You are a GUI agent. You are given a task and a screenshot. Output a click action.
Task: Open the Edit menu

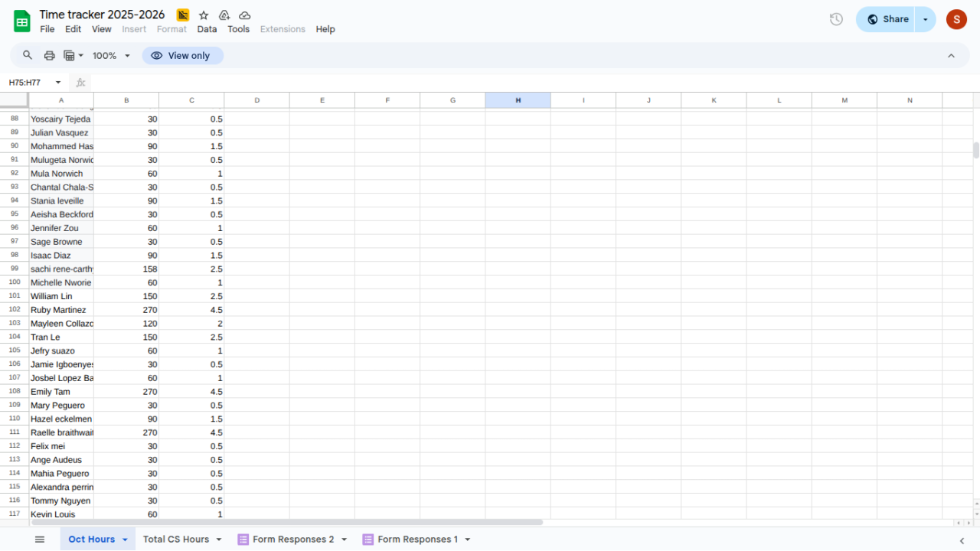click(73, 29)
